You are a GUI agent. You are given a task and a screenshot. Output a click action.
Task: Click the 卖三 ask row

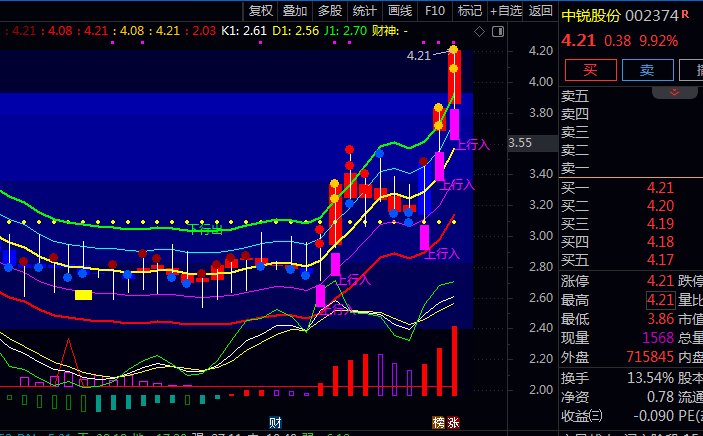point(631,132)
